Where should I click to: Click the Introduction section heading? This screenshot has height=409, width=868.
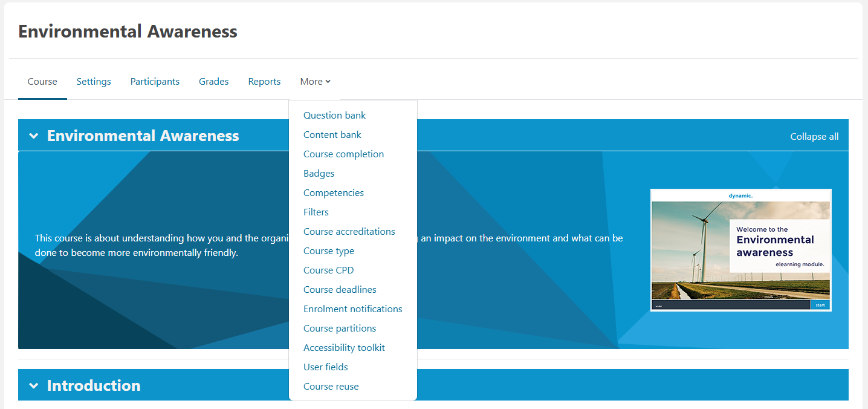94,385
